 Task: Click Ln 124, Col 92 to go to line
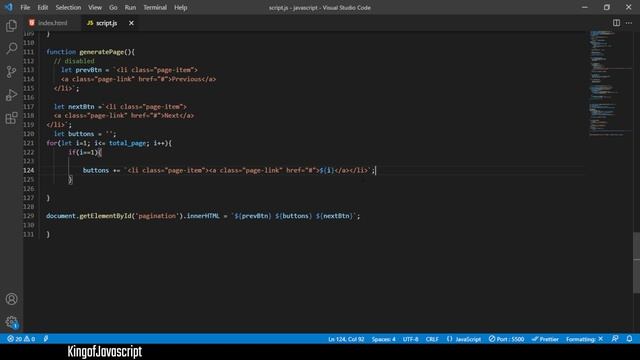(x=346, y=339)
